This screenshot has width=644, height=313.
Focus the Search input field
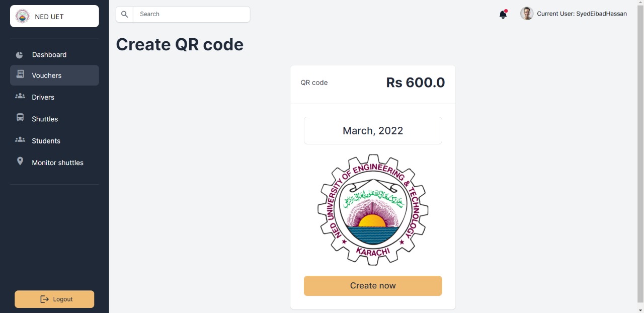[191, 14]
